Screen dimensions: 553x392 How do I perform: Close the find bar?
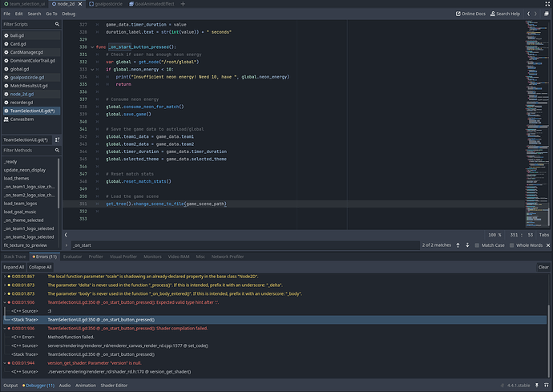point(548,245)
